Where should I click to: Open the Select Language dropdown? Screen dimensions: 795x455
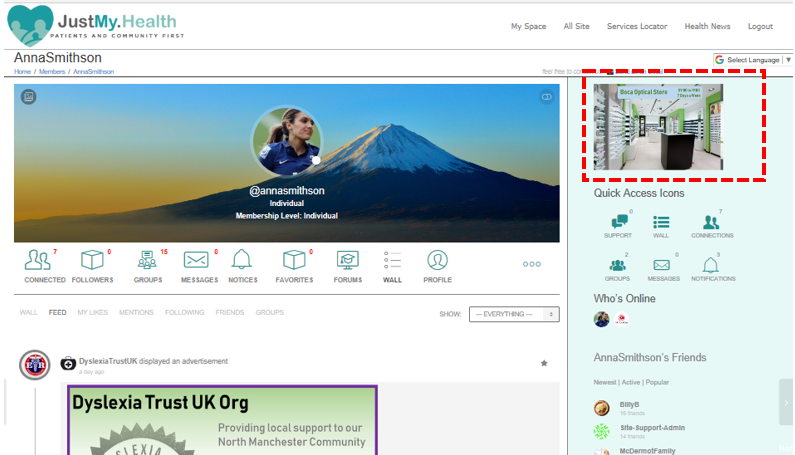pyautogui.click(x=752, y=60)
